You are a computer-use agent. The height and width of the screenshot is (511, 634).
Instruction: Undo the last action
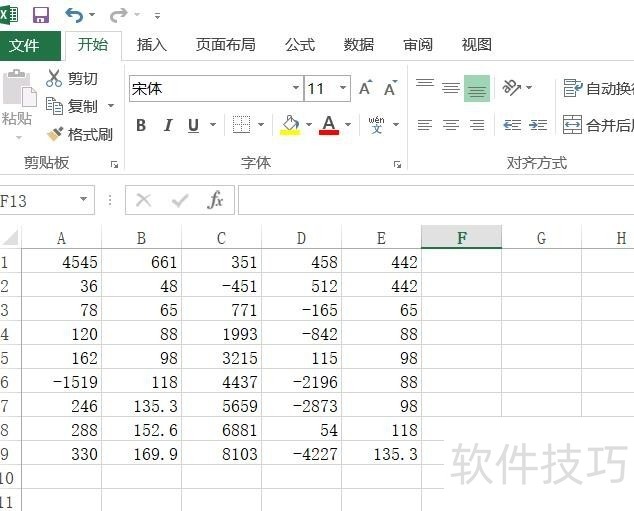coord(74,15)
